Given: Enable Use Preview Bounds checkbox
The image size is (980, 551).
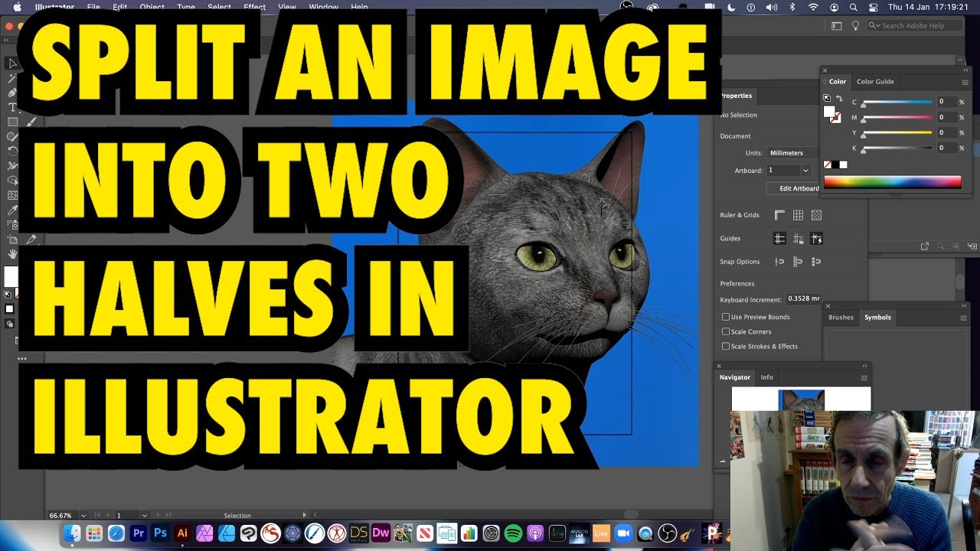Looking at the screenshot, I should (x=726, y=317).
